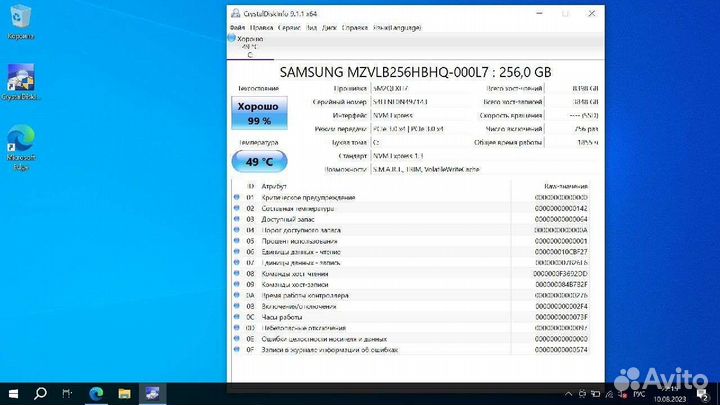Viewport: 720px width, 405px height.
Task: Select the Ошибки целостности носителя и данных row
Action: pos(411,339)
